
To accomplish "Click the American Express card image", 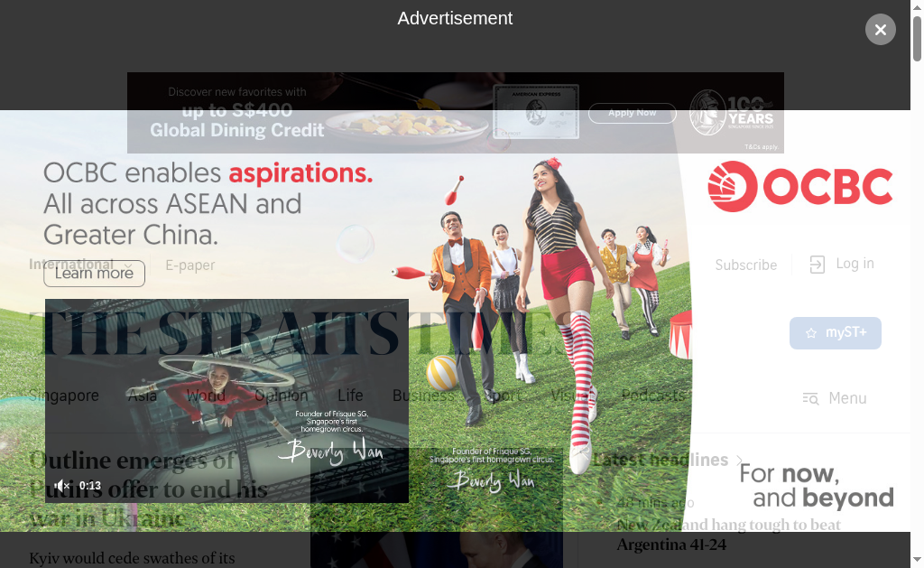I will click(x=536, y=112).
